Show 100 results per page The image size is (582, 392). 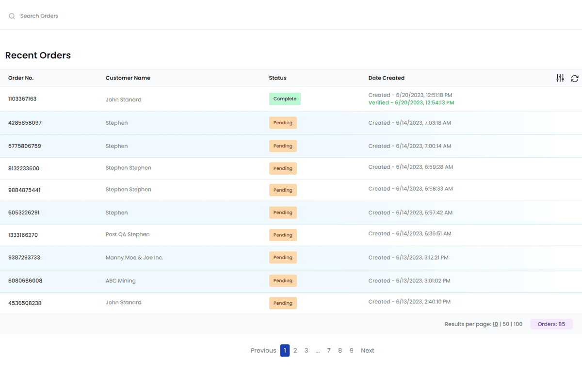click(518, 324)
